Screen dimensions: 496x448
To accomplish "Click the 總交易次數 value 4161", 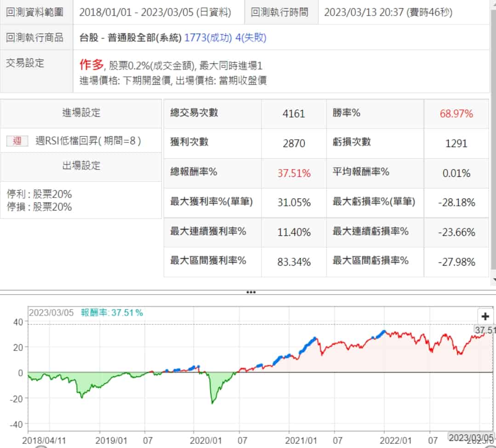I will (294, 113).
